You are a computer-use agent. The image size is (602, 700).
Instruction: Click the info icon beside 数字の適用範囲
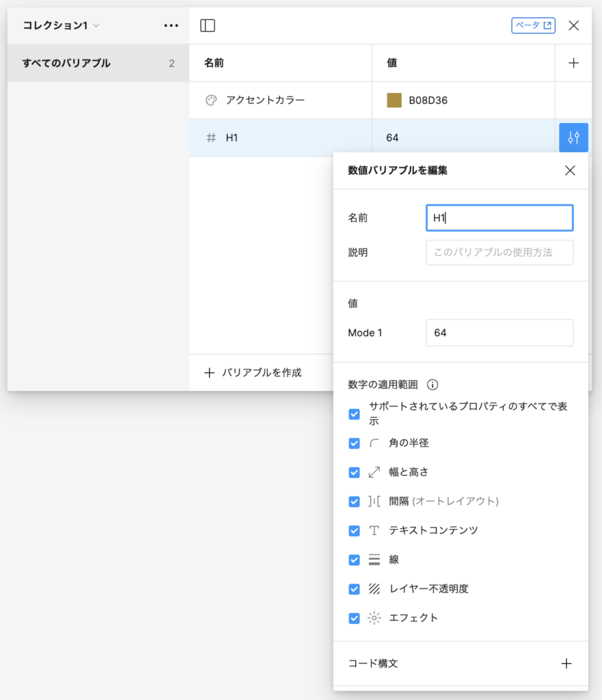pyautogui.click(x=433, y=384)
